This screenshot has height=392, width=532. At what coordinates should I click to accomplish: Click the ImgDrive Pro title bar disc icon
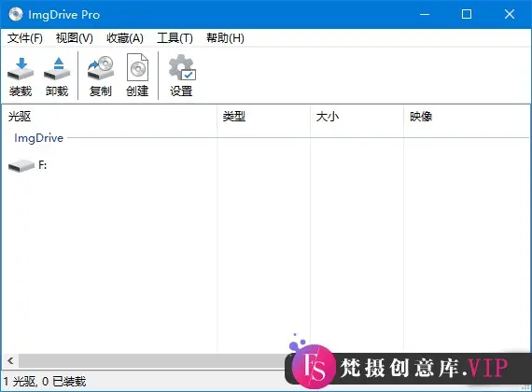coord(16,14)
